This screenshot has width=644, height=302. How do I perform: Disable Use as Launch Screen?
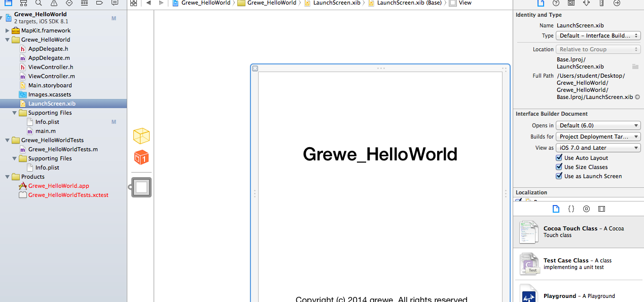[559, 176]
